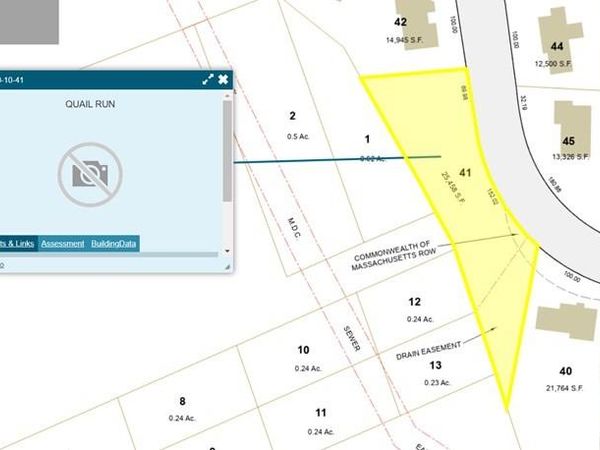Click the Drain Easement label

tap(430, 349)
